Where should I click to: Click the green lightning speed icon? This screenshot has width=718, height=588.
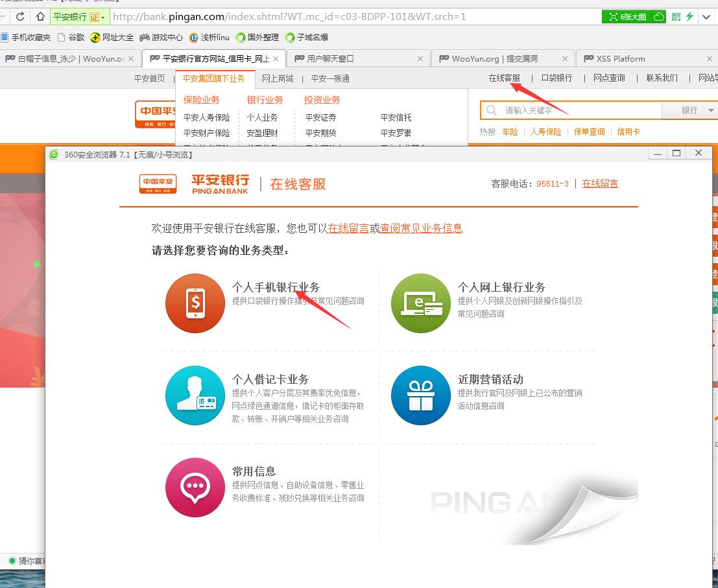click(689, 17)
